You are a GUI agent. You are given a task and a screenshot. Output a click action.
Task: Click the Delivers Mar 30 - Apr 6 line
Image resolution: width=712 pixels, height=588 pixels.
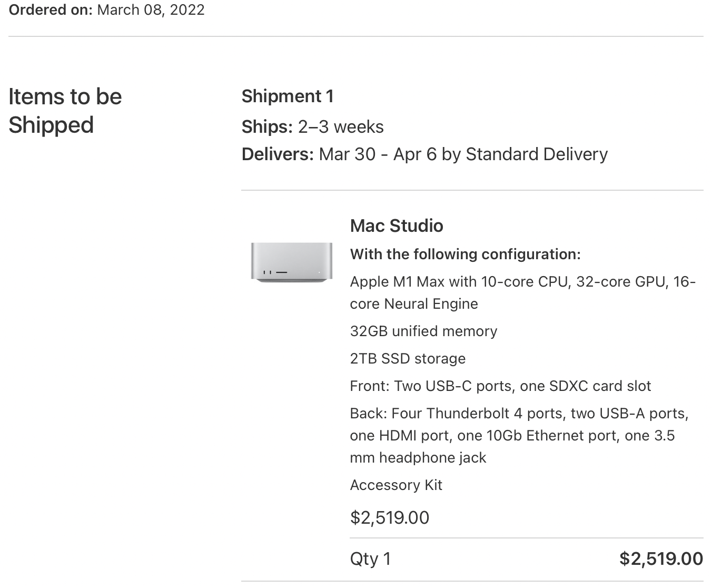[424, 154]
